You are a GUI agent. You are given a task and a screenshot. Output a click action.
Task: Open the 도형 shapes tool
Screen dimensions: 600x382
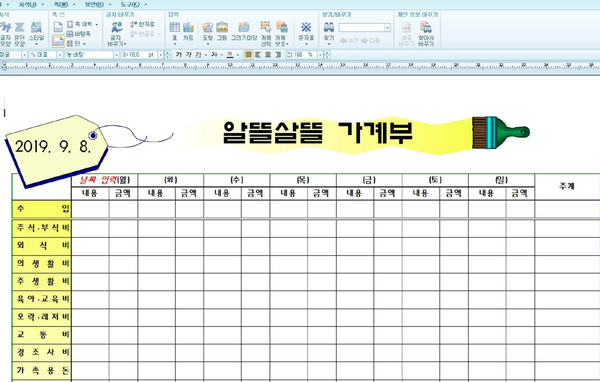(207, 32)
